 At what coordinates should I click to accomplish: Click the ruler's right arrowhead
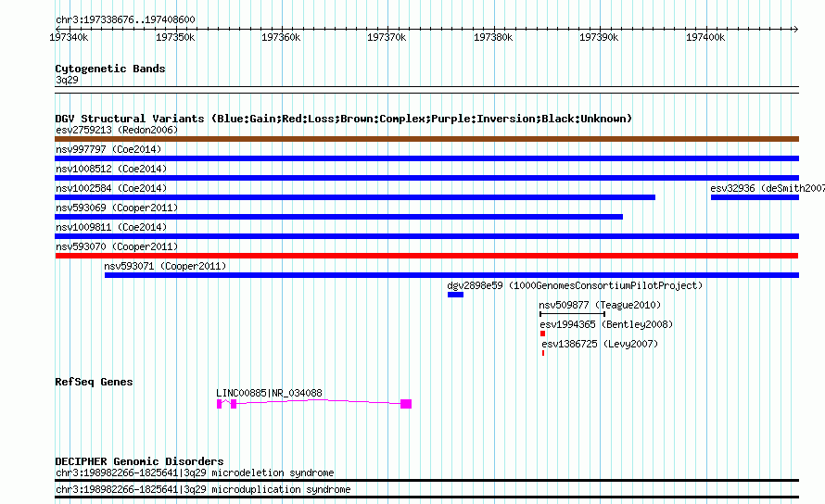795,29
